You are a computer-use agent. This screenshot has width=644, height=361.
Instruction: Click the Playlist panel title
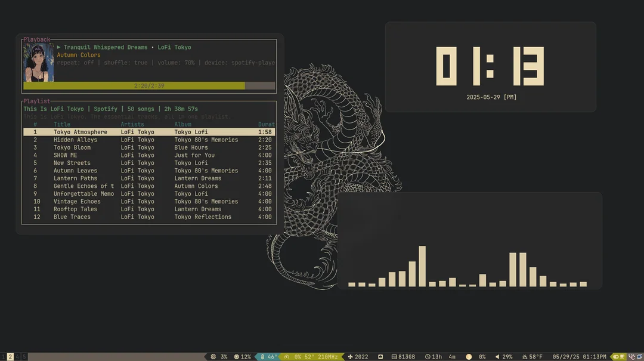[x=36, y=101]
